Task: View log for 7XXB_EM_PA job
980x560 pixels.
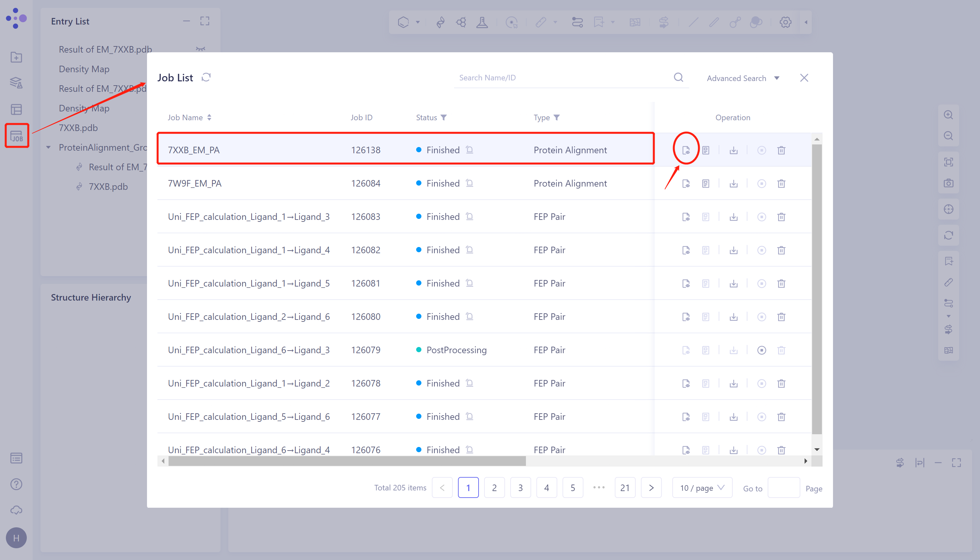Action: (706, 150)
